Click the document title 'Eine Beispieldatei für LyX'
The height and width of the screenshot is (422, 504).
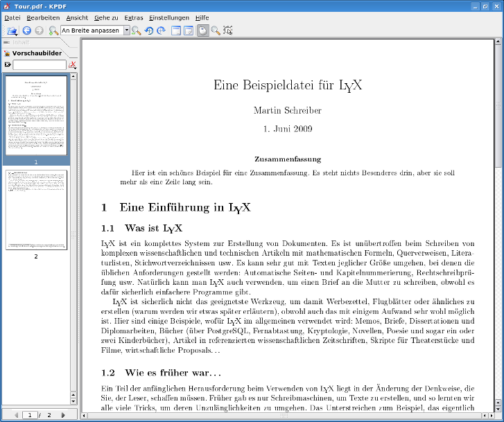pos(288,85)
